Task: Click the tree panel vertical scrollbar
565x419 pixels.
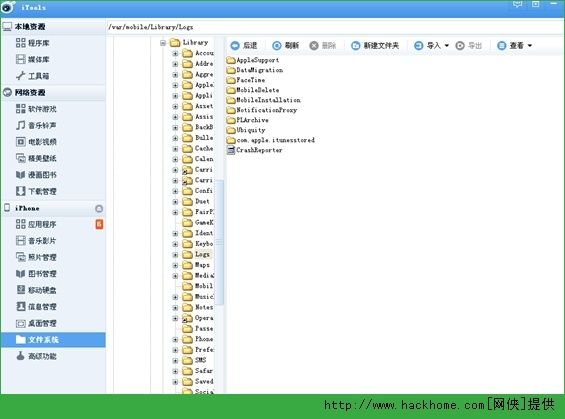Action: (x=219, y=242)
